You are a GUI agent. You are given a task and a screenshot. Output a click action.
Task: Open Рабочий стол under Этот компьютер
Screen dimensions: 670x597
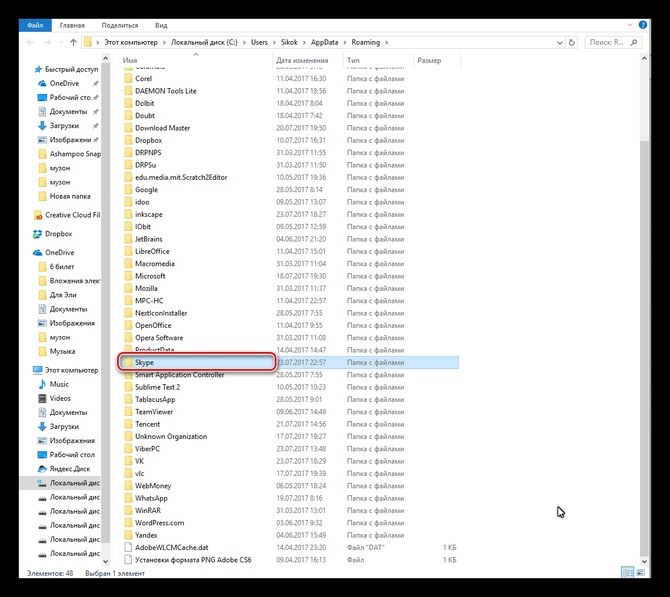pyautogui.click(x=66, y=454)
